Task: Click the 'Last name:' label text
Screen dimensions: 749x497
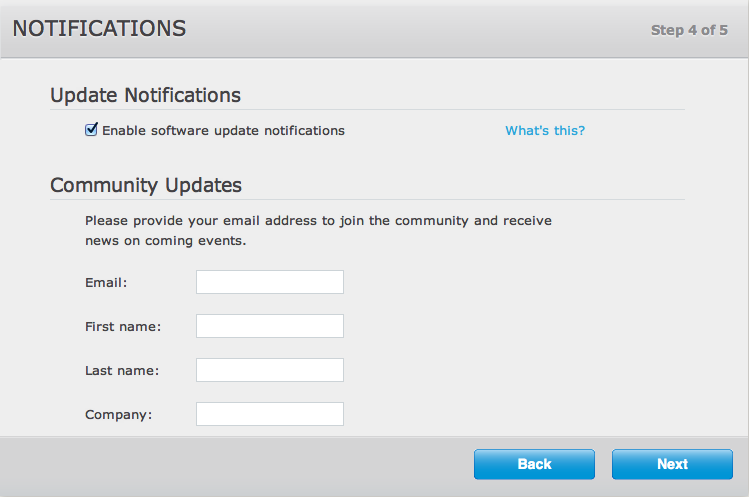Action: pos(122,371)
